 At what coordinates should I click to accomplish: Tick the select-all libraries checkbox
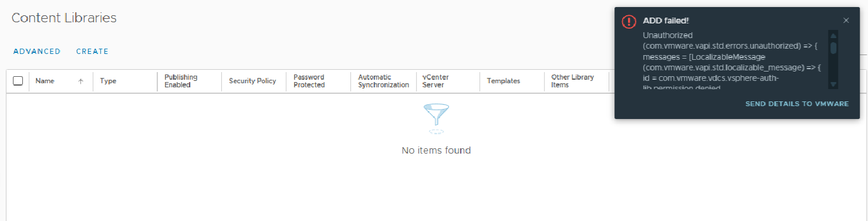point(18,81)
